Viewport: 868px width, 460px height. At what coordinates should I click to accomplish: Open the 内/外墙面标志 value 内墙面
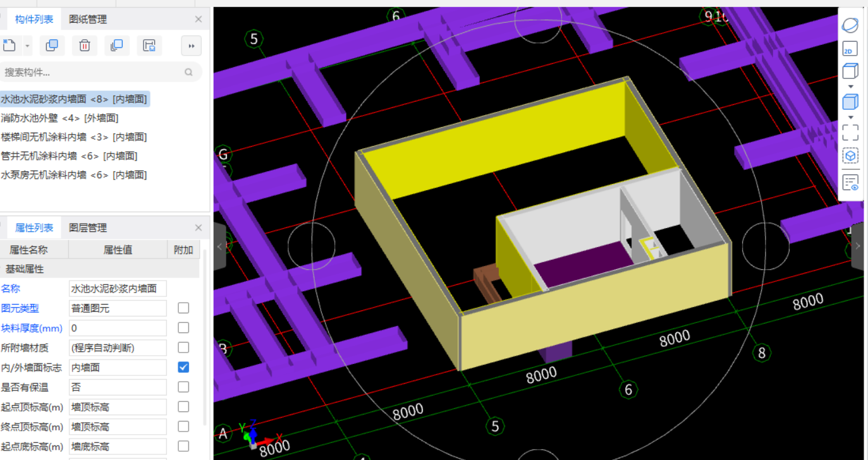[118, 367]
